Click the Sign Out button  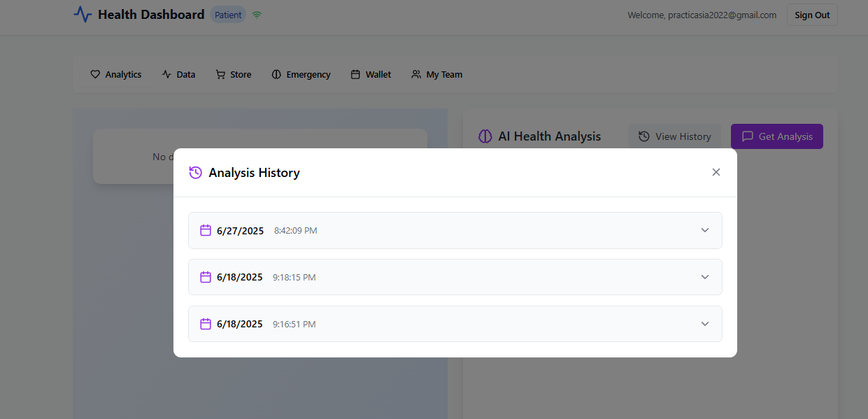pos(812,15)
